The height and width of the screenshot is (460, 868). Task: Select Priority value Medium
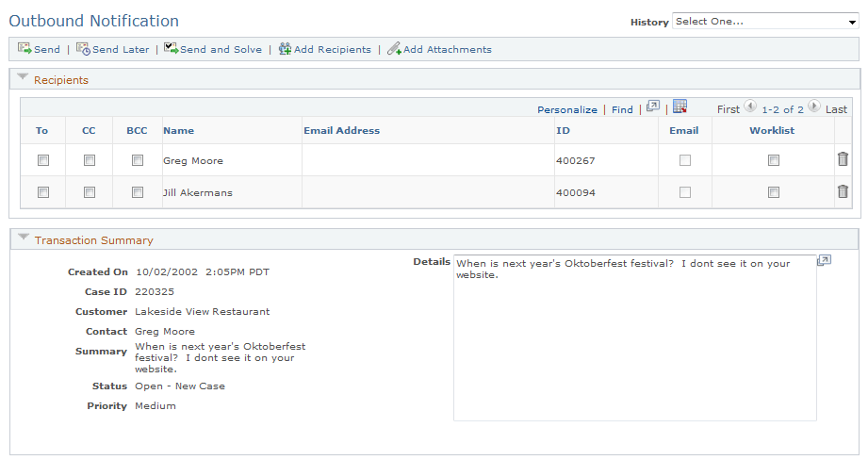[155, 405]
